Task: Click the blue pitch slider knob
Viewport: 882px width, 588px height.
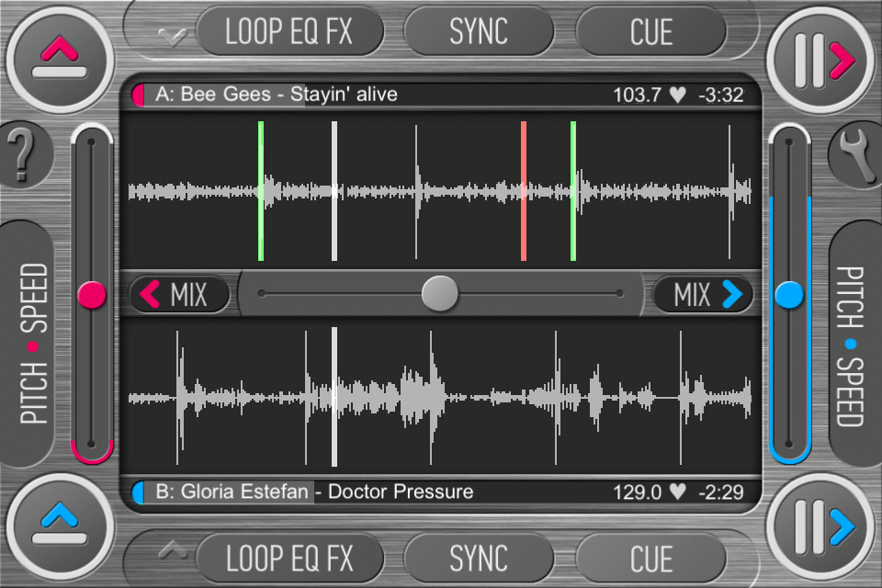Action: (789, 295)
